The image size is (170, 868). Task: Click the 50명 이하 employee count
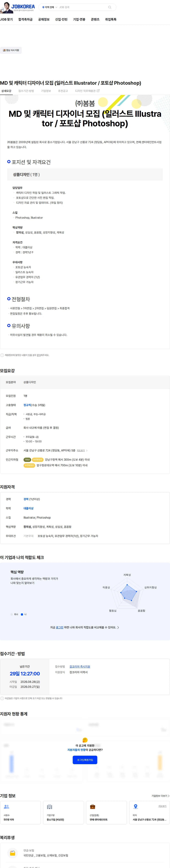9,819
